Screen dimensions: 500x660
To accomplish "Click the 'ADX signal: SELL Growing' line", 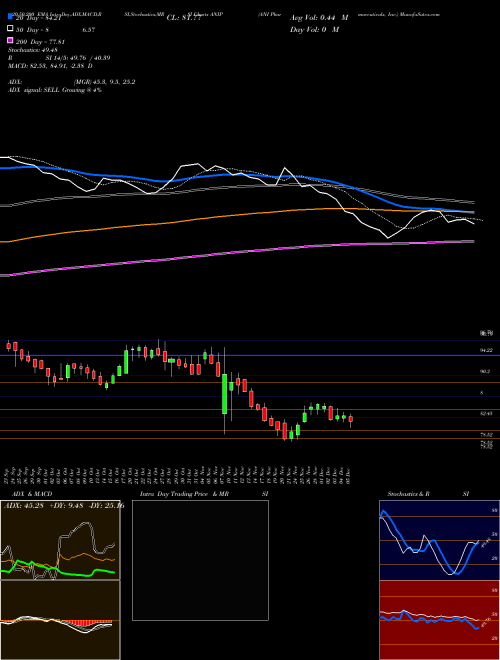I will click(x=55, y=90).
